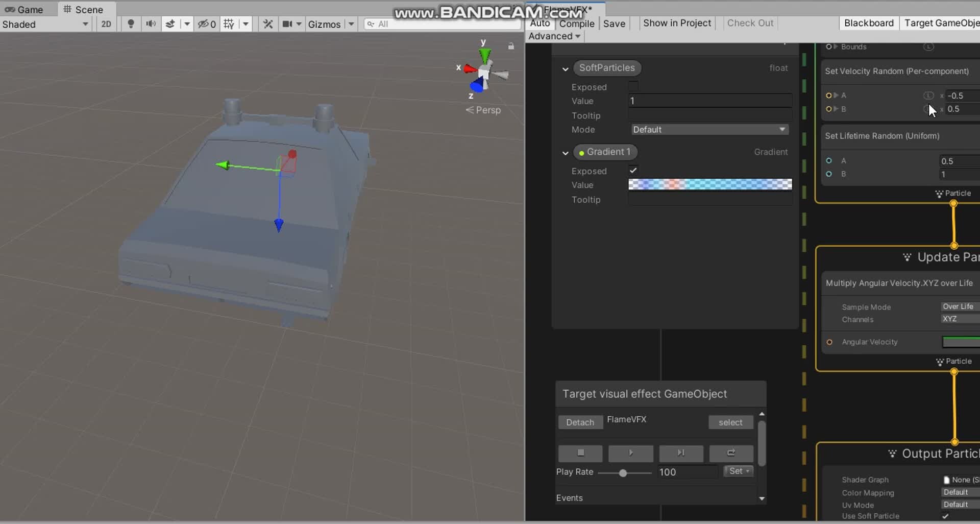Image resolution: width=980 pixels, height=524 pixels.
Task: Open Sample Mode Over Life dropdown
Action: pos(960,306)
